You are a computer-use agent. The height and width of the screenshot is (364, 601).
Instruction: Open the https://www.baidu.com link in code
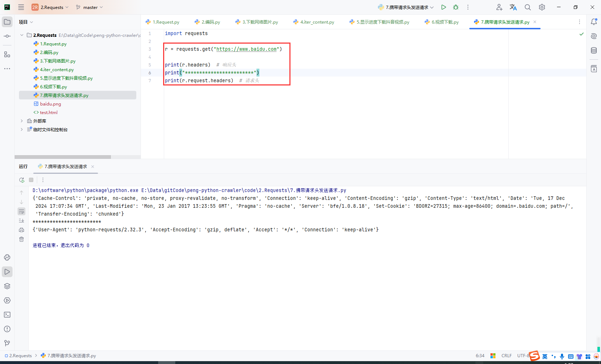pyautogui.click(x=246, y=49)
